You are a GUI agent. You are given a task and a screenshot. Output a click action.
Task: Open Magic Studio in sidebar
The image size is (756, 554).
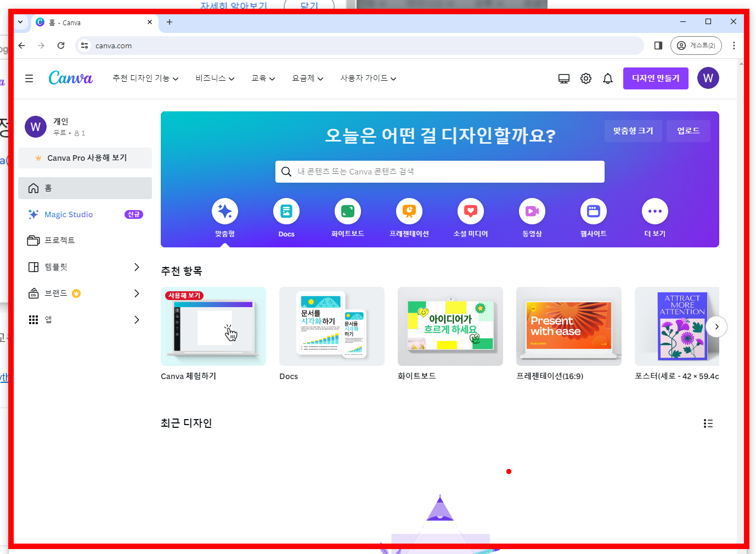pos(85,214)
